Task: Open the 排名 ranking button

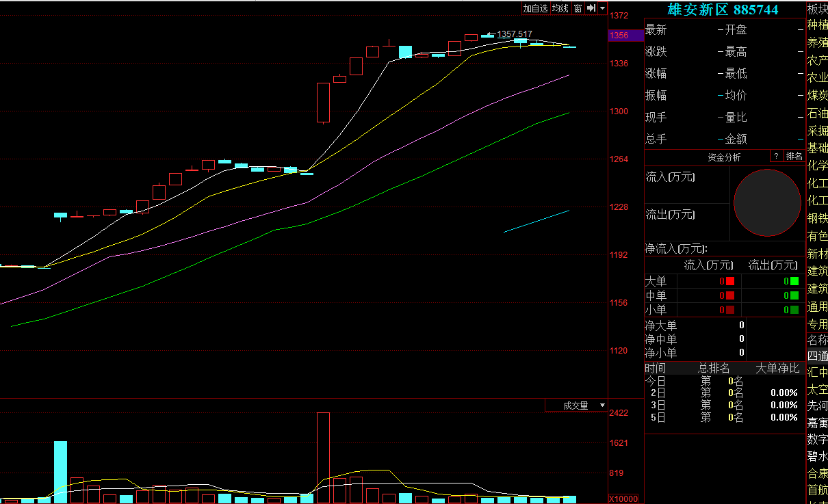Action: tap(794, 157)
